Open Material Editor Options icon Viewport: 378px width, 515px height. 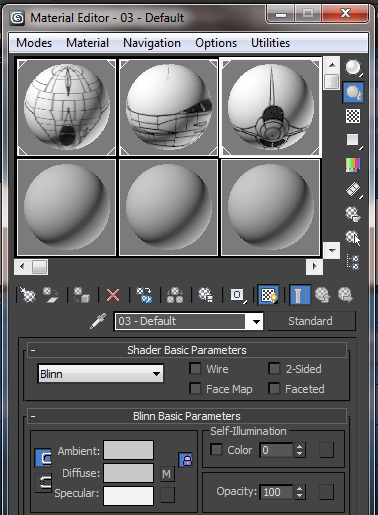click(x=353, y=214)
